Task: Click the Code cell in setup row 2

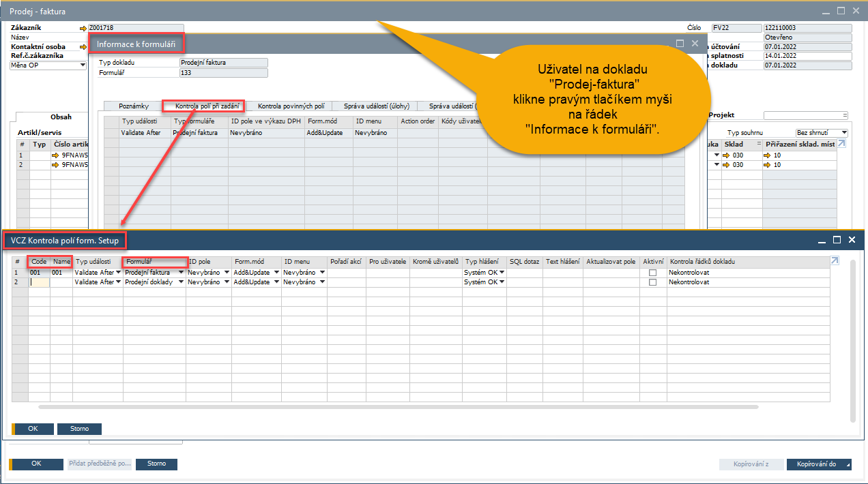Action: click(x=39, y=282)
